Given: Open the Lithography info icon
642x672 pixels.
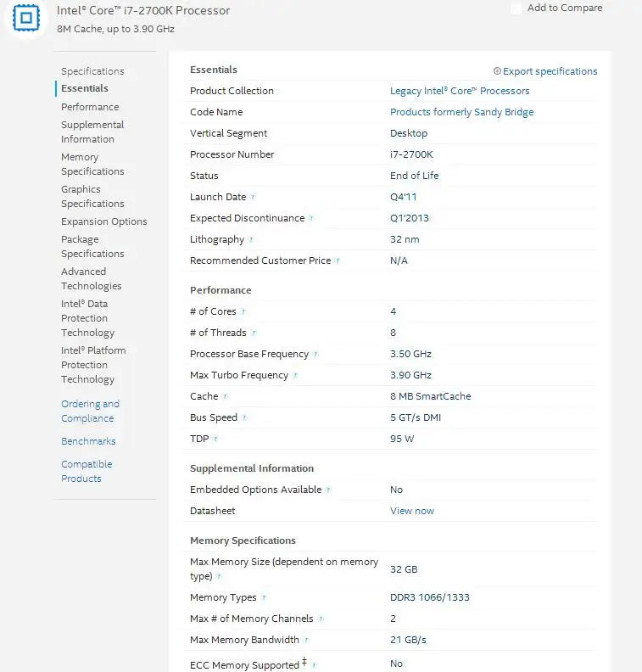Looking at the screenshot, I should (251, 239).
